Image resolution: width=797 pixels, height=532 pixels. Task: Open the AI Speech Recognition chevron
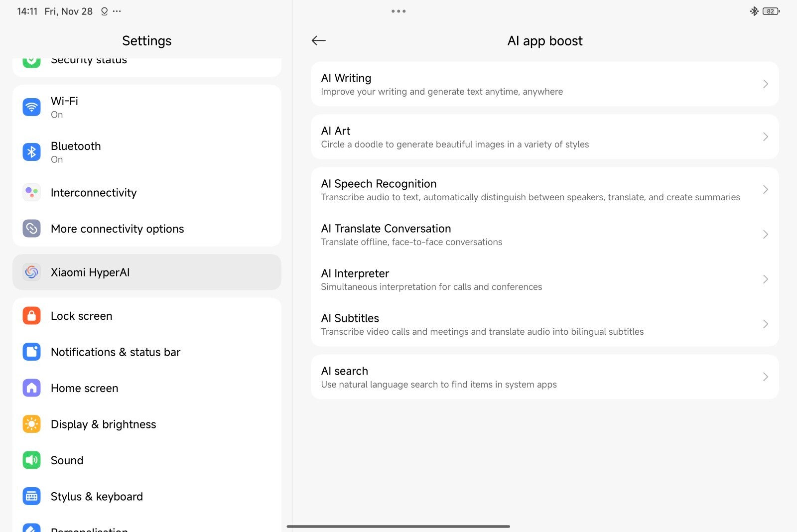765,189
